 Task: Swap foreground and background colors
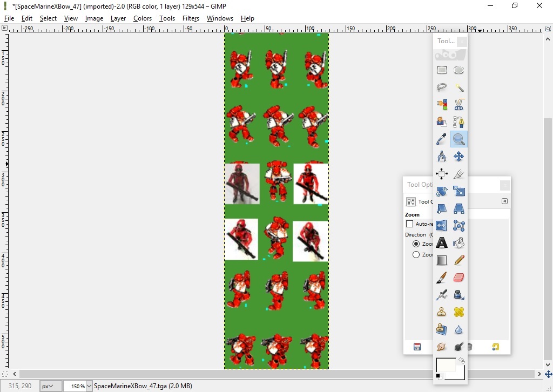click(x=461, y=361)
